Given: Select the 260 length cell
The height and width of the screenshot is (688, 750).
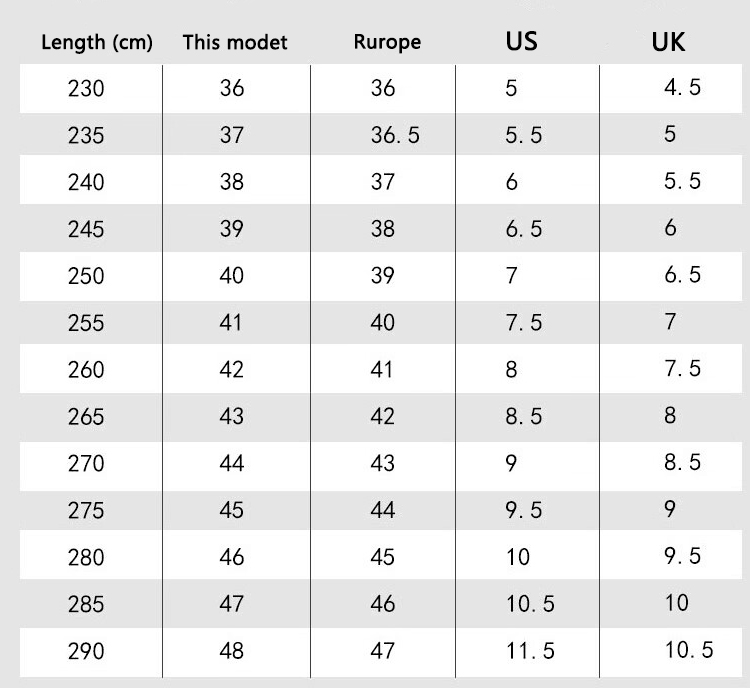Looking at the screenshot, I should point(86,370).
